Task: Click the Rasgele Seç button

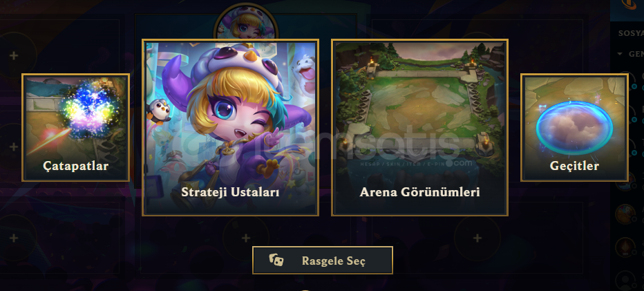Action: click(323, 260)
